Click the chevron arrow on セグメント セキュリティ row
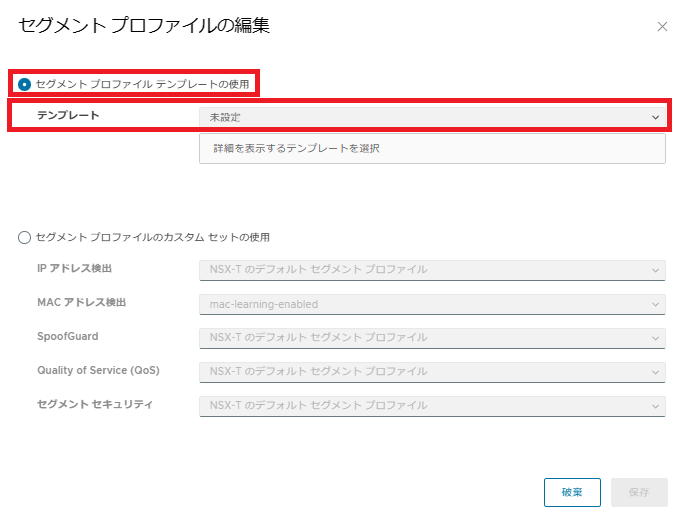This screenshot has height=524, width=682. coord(656,406)
